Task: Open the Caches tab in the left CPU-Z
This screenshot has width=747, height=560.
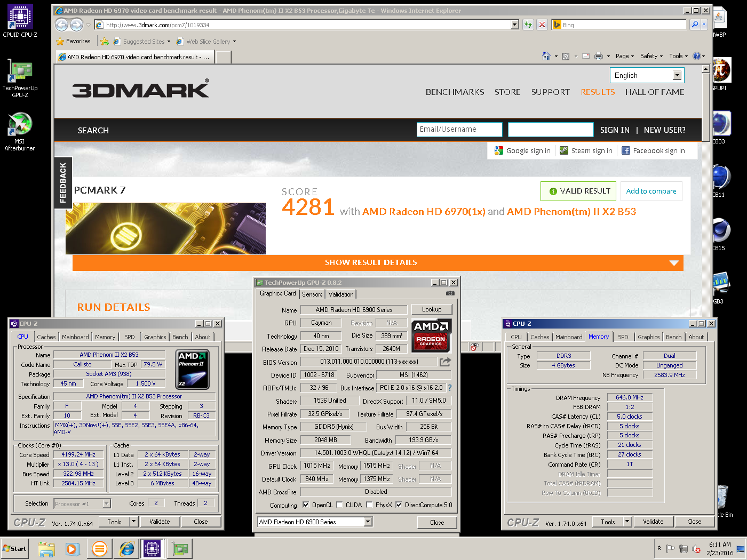Action: click(x=46, y=337)
